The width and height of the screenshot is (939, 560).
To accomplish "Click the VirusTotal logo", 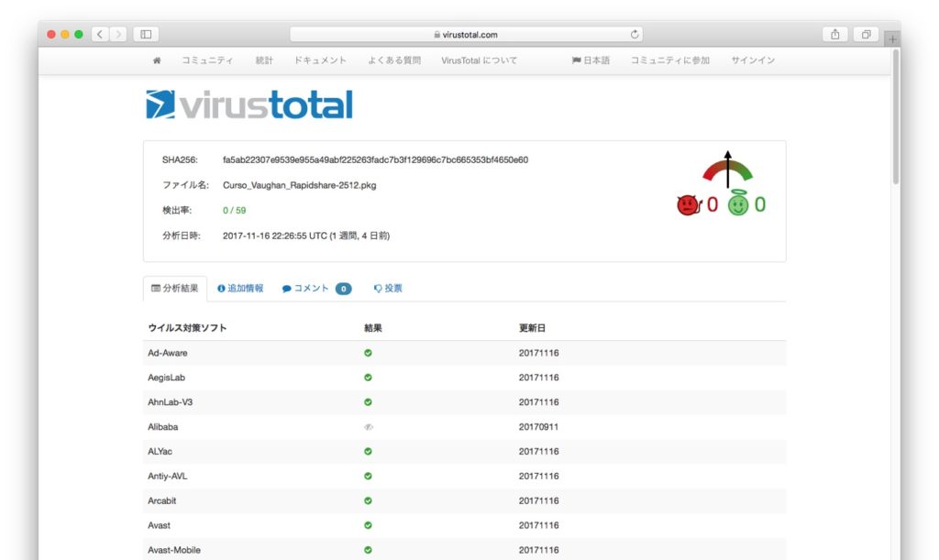I will click(249, 104).
